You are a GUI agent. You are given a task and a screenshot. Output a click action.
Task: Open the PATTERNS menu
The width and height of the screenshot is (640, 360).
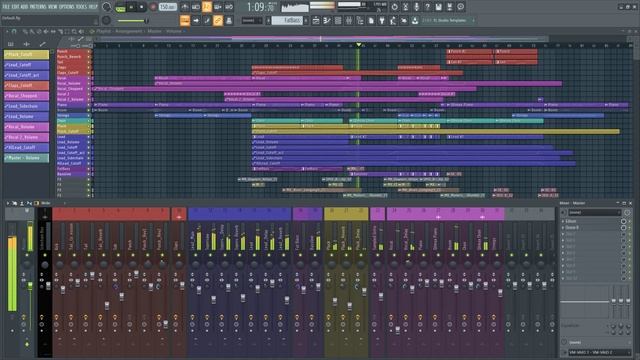coord(38,7)
